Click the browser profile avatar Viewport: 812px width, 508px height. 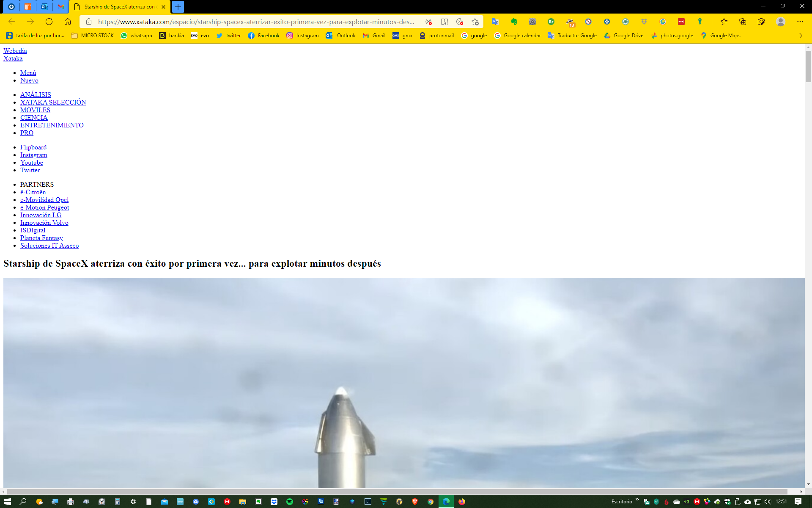tap(781, 22)
